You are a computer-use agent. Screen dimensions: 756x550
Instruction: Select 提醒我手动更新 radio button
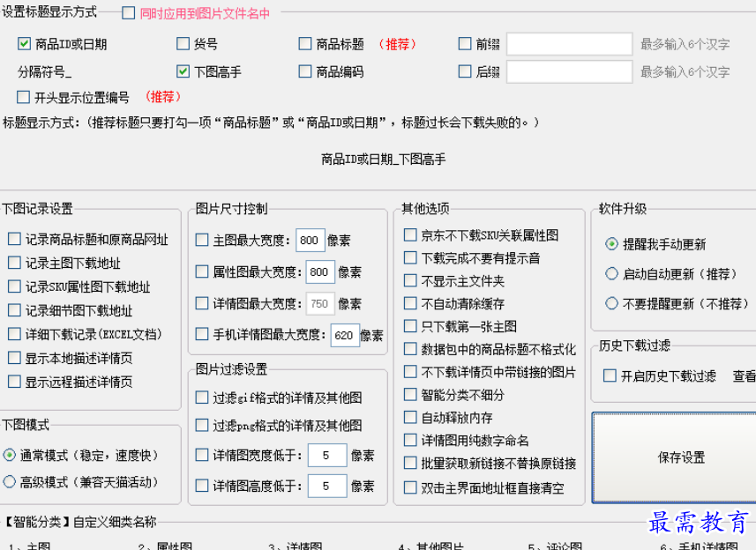pos(611,244)
